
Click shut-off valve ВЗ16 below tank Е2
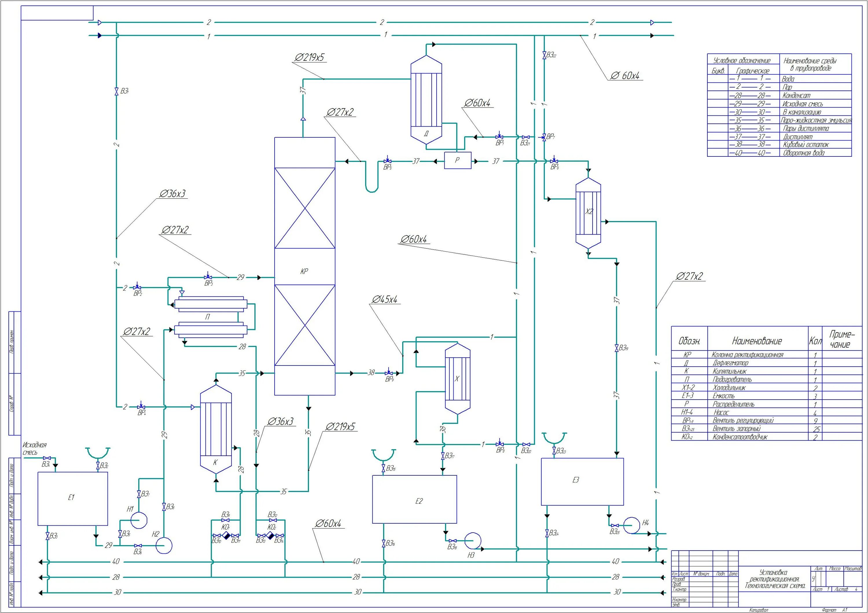coord(383,544)
